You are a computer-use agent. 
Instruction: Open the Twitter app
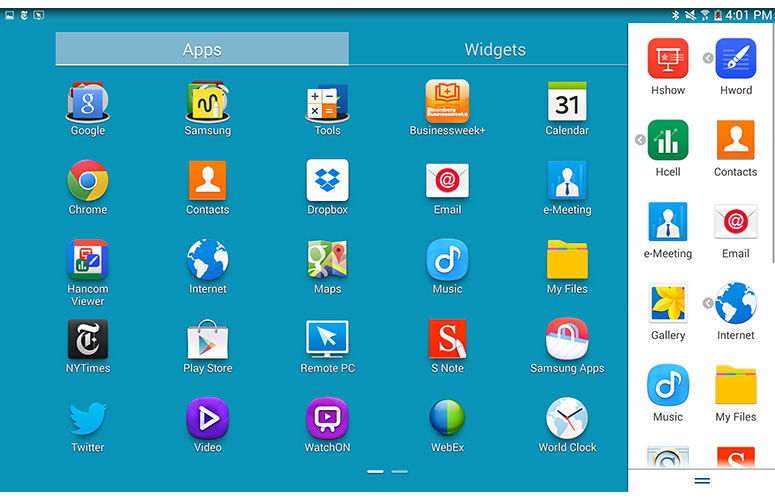coord(88,418)
